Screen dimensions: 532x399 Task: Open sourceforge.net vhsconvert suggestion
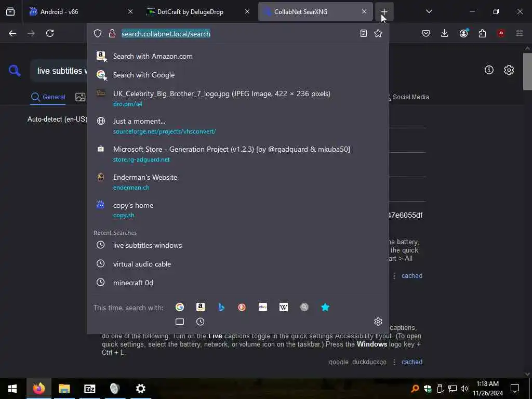(238, 126)
